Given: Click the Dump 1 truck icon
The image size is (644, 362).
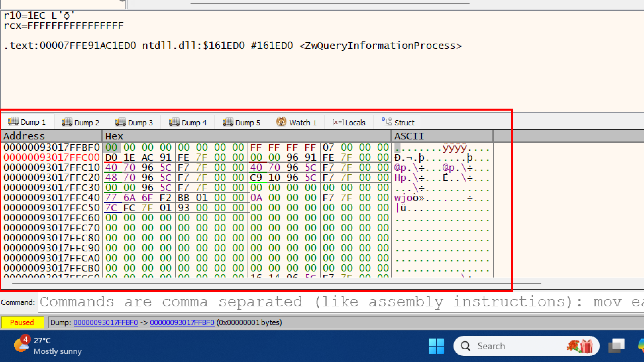Looking at the screenshot, I should [x=13, y=122].
